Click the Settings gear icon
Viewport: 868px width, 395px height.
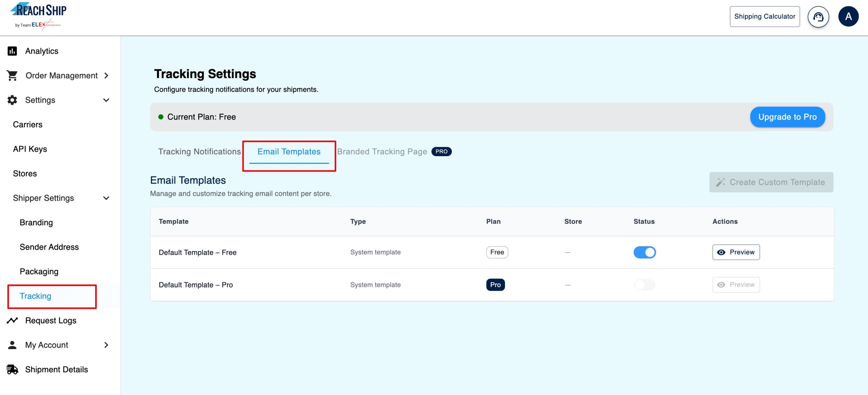(x=12, y=100)
